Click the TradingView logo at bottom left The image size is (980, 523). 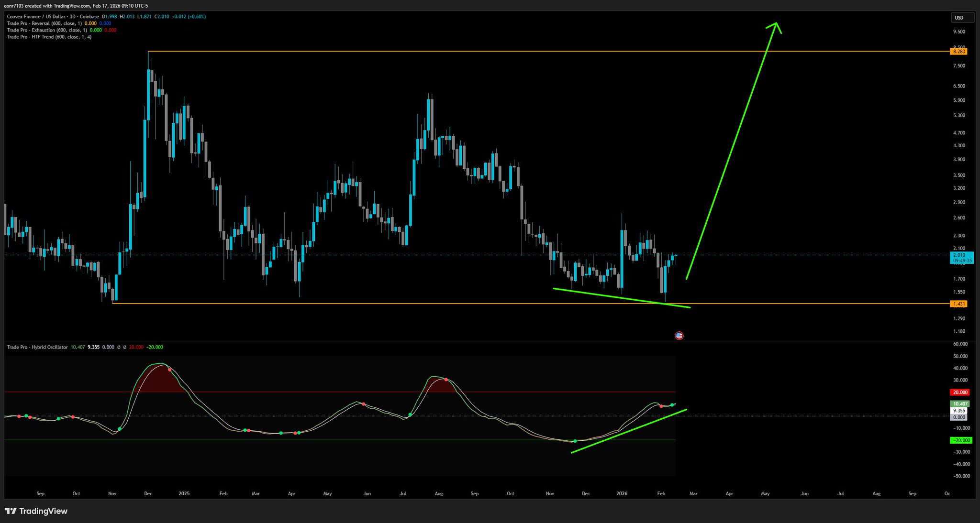(x=36, y=511)
